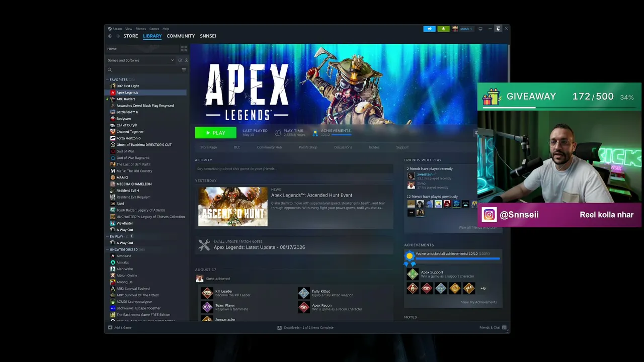Image resolution: width=644 pixels, height=362 pixels.
Task: Select ARC Raiders in the library list
Action: click(146, 99)
